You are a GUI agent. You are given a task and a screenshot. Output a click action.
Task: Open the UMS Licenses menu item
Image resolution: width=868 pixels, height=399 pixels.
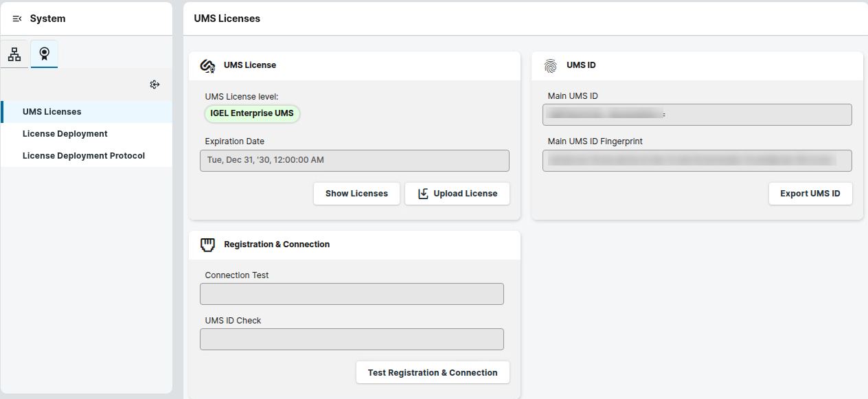pyautogui.click(x=52, y=112)
